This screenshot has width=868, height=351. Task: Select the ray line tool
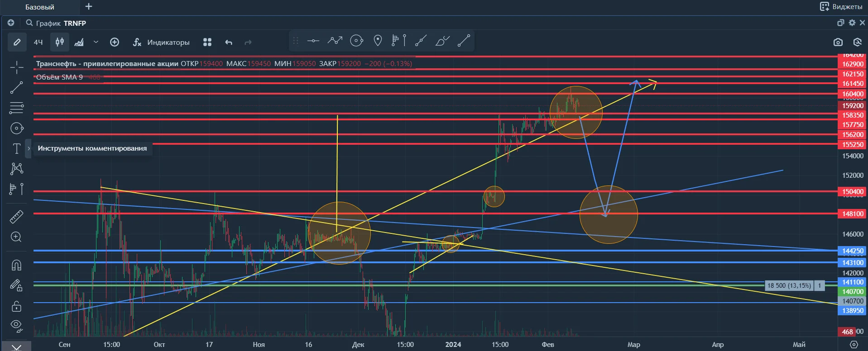[421, 41]
